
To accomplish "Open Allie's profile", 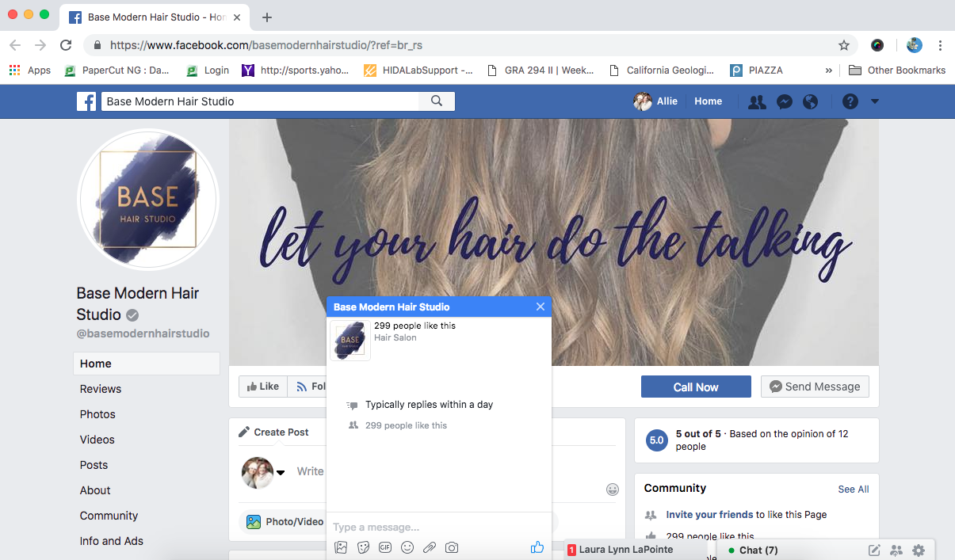I will tap(655, 101).
